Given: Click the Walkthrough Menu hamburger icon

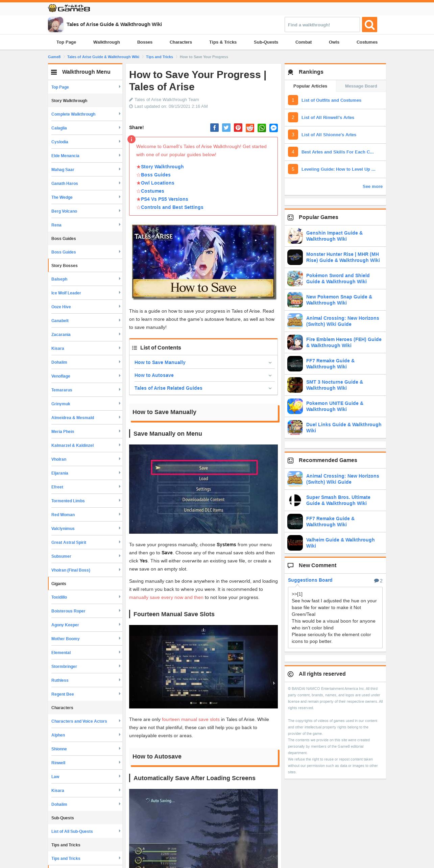Looking at the screenshot, I should coord(54,72).
